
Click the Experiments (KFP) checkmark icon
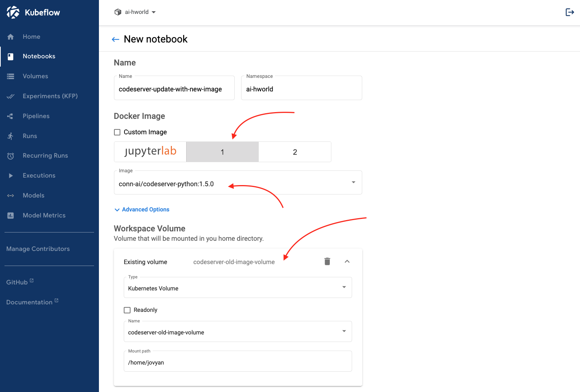[11, 96]
